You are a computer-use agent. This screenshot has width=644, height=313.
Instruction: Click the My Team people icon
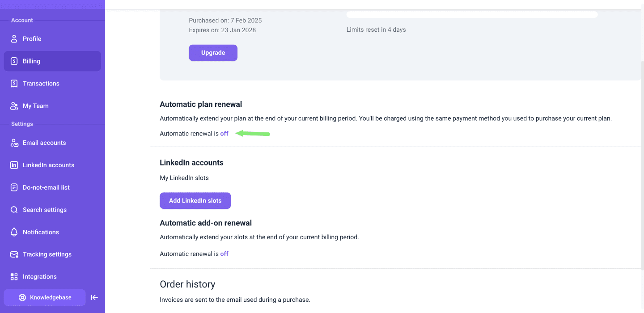pyautogui.click(x=14, y=106)
